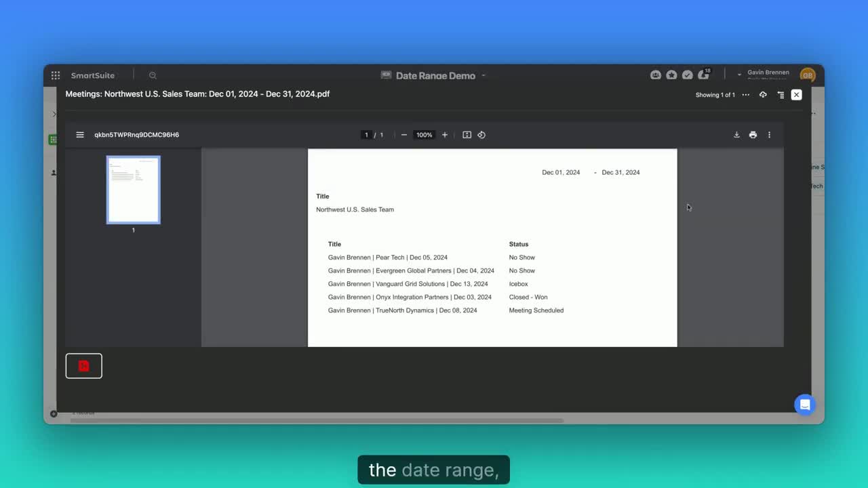The image size is (868, 488).
Task: Click the SmartSuite logo text
Action: [x=93, y=75]
